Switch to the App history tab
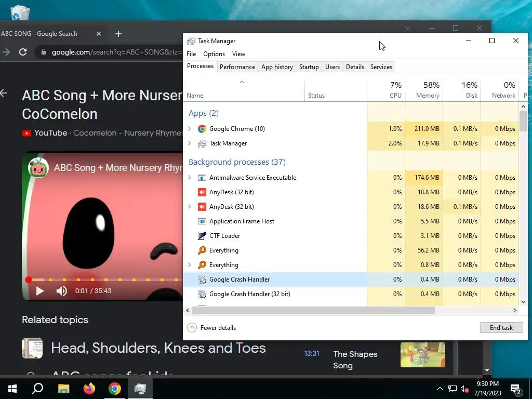 pos(277,67)
